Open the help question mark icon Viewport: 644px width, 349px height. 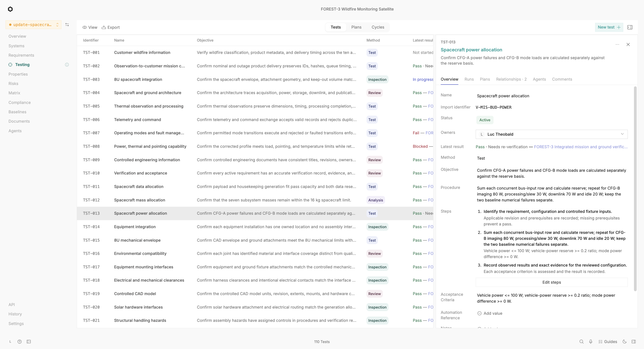[19, 341]
